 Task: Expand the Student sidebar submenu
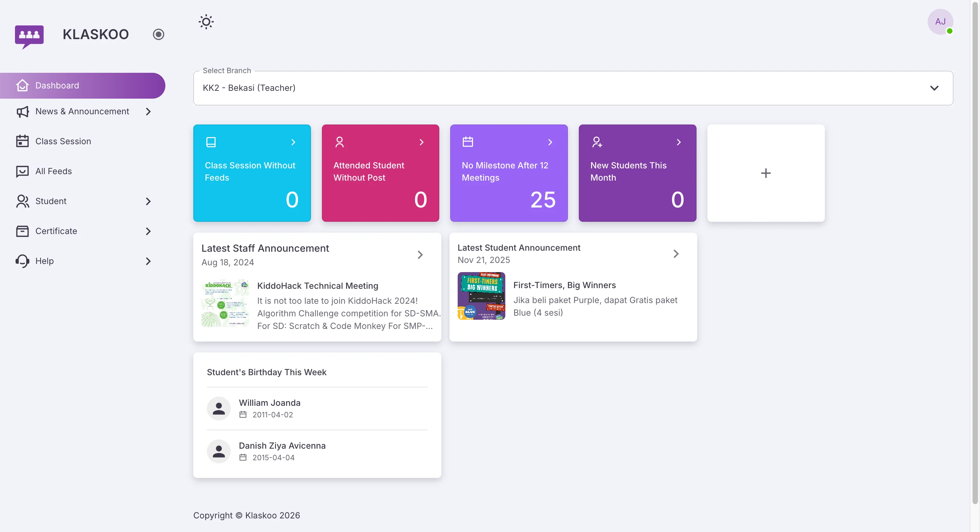[x=148, y=201]
